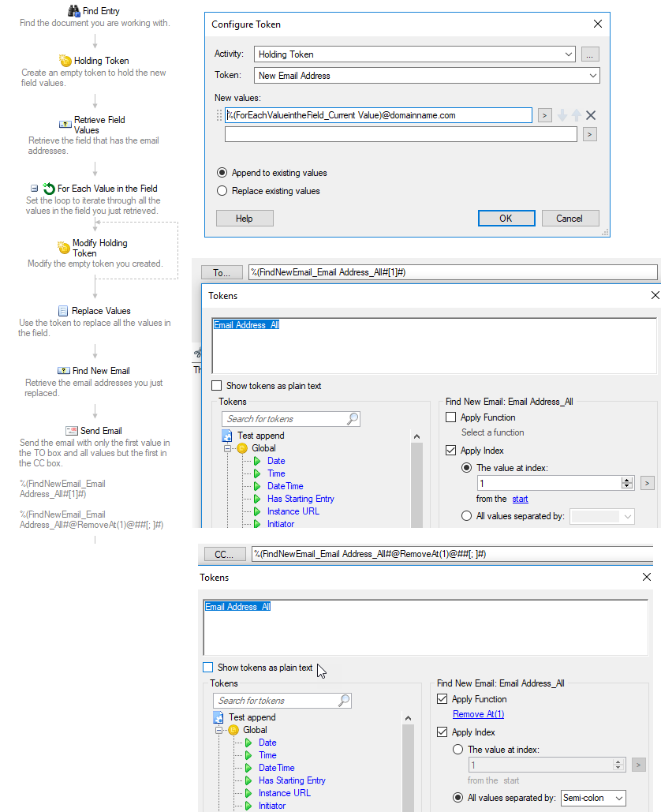
Task: Click the drag handle beside new value
Action: click(x=219, y=115)
